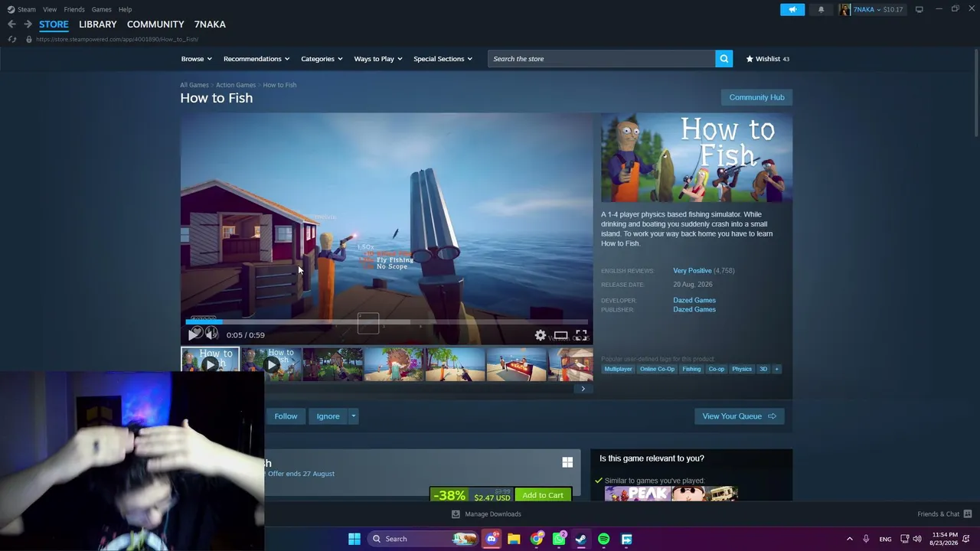980x551 pixels.
Task: Click the Online Co-Op tag
Action: click(x=657, y=369)
